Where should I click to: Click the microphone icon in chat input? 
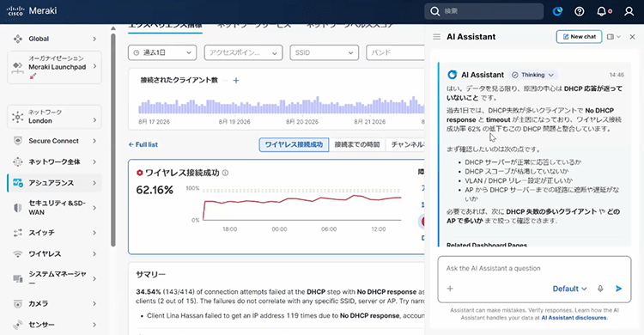tap(600, 289)
